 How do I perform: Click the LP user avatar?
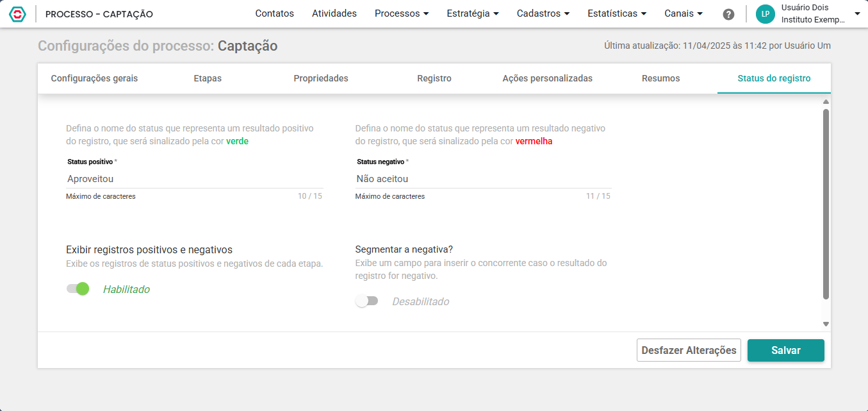point(766,13)
